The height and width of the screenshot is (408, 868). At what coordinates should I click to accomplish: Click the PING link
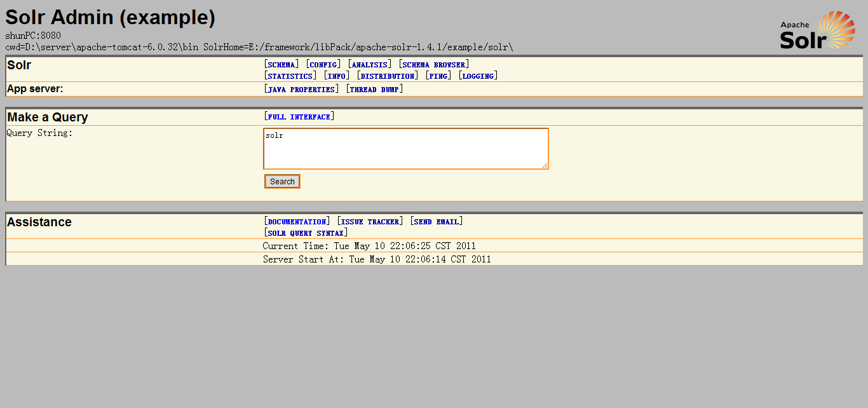[438, 76]
